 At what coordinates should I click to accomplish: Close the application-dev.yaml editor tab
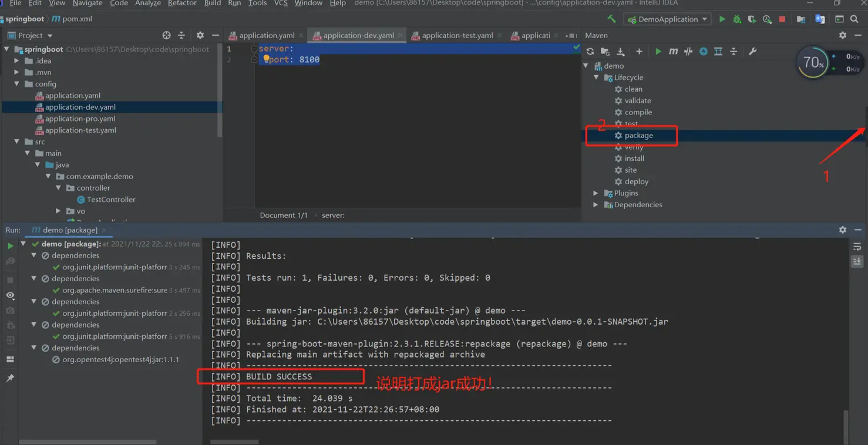click(x=401, y=35)
